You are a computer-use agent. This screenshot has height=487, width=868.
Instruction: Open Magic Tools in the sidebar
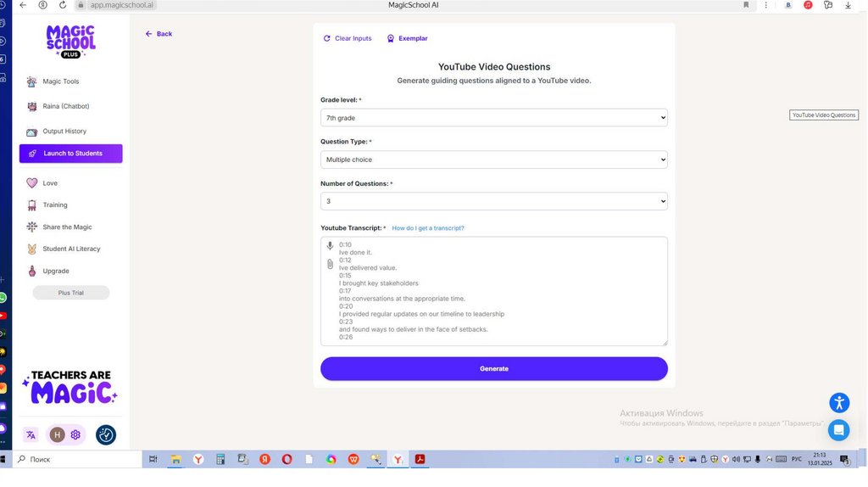(61, 81)
